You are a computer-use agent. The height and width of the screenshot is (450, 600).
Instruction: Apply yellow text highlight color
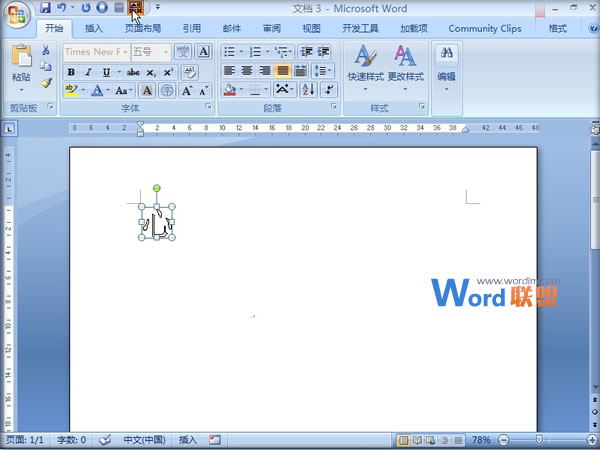tap(71, 91)
